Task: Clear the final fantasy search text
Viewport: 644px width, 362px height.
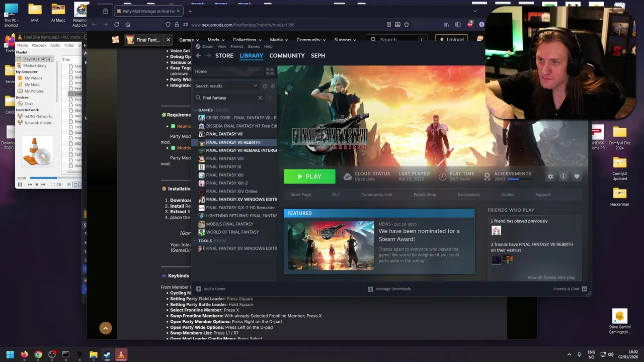Action: 260,98
